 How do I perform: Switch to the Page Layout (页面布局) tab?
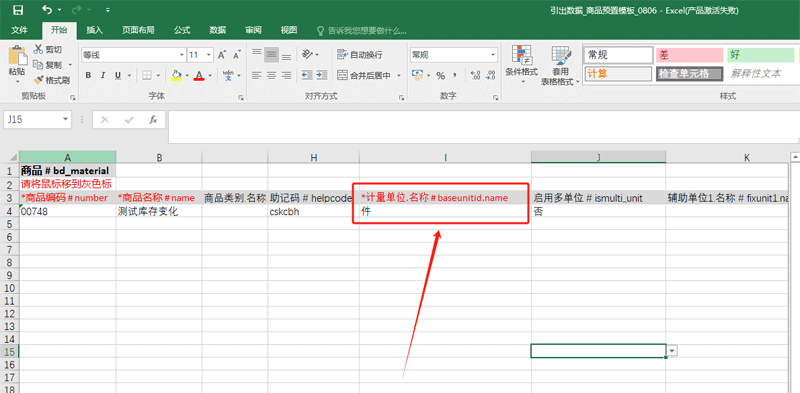coord(138,30)
